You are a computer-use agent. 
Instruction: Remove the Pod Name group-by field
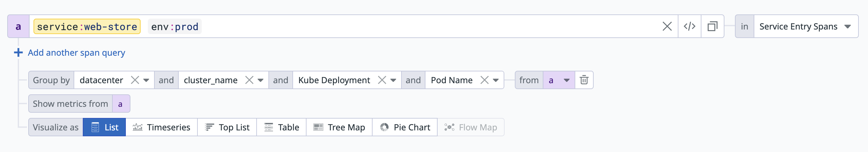[484, 80]
